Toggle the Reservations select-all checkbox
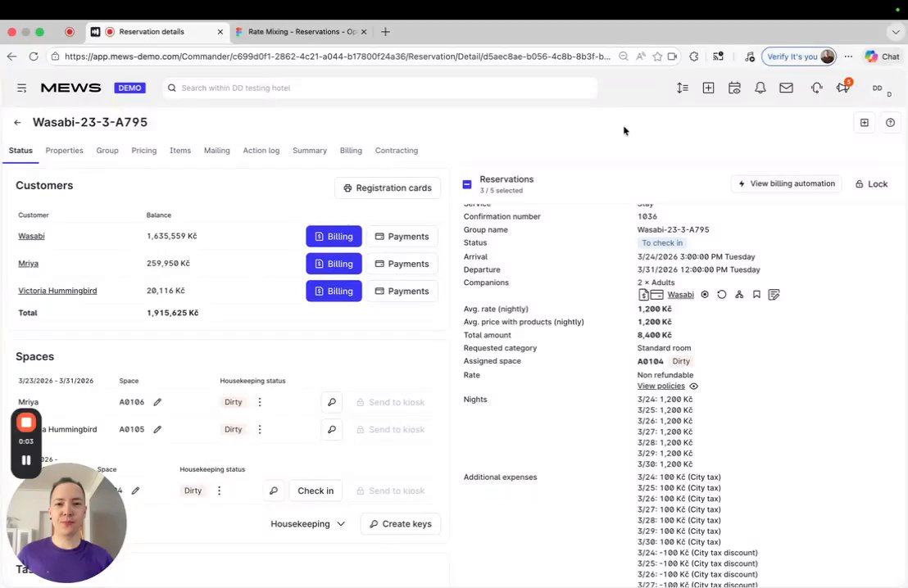Screen dimensions: 908x588 pos(467,184)
